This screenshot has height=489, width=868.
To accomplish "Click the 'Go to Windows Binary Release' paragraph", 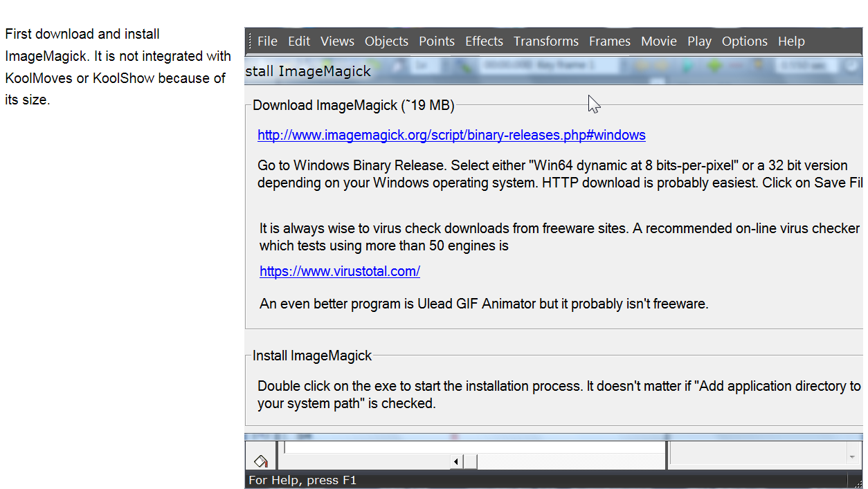I will click(560, 174).
